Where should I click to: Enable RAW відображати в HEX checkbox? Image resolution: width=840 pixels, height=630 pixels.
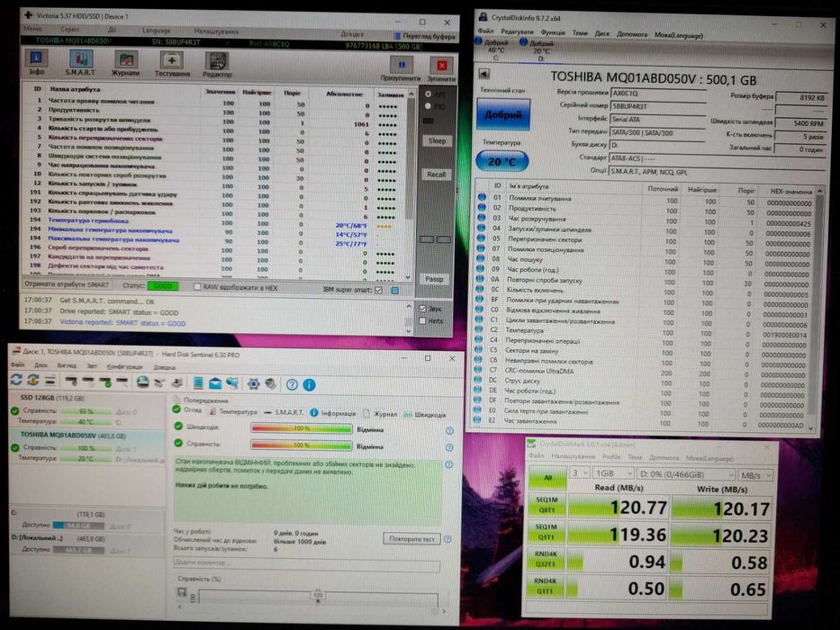197,287
